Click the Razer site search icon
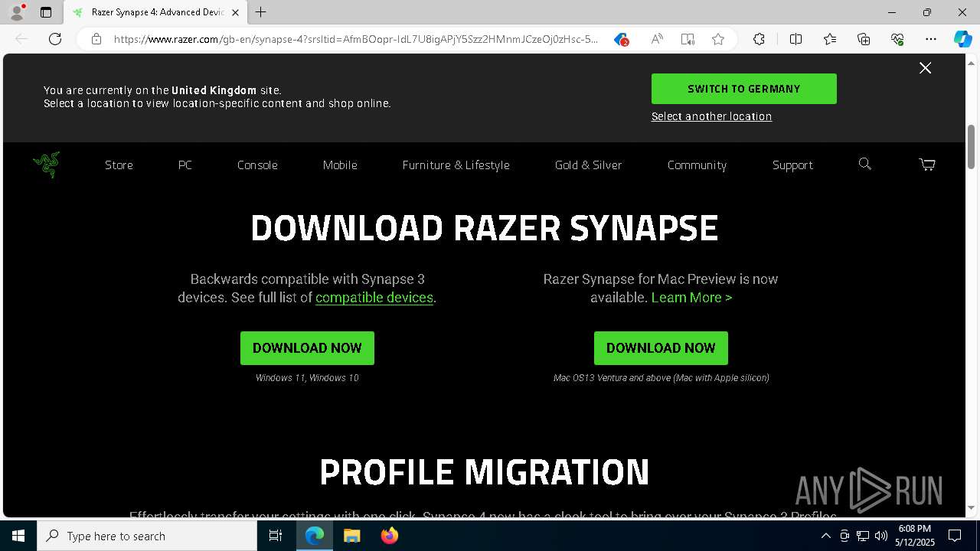This screenshot has width=980, height=551. [865, 164]
